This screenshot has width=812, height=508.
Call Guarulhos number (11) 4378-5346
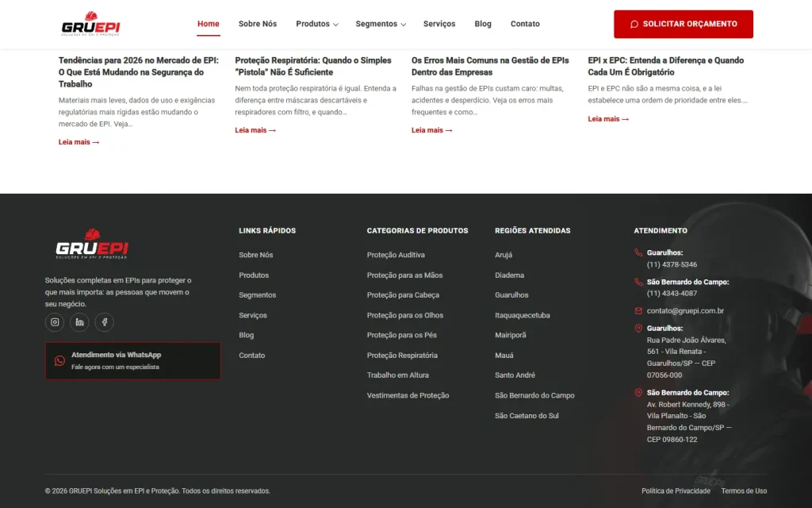click(x=672, y=264)
